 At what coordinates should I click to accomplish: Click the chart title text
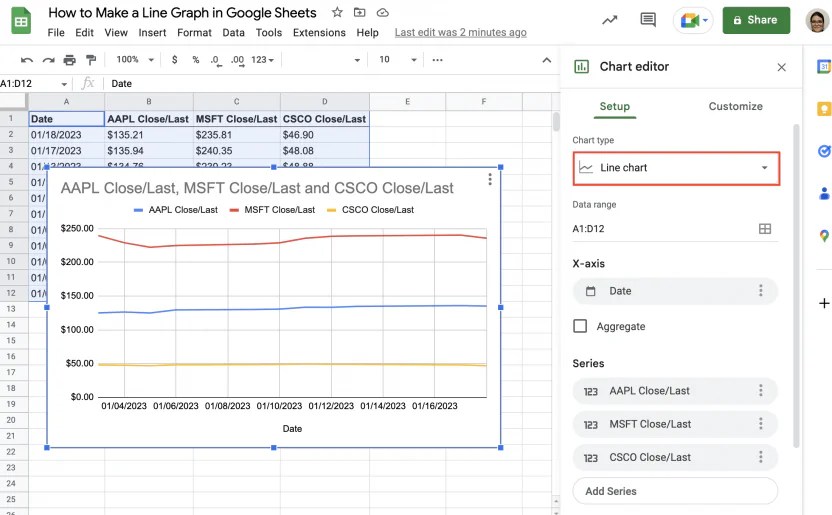(257, 188)
